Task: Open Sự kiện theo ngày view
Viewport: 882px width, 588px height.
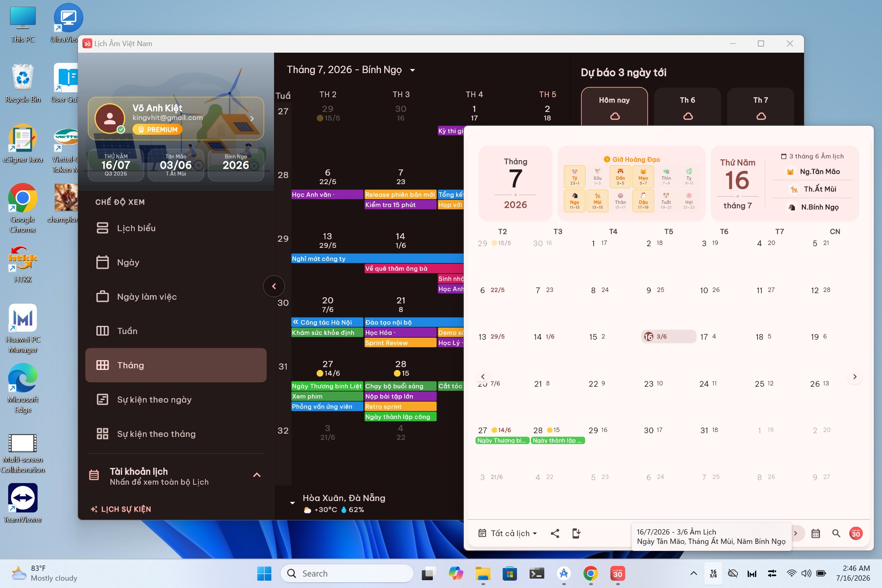Action: pos(176,399)
